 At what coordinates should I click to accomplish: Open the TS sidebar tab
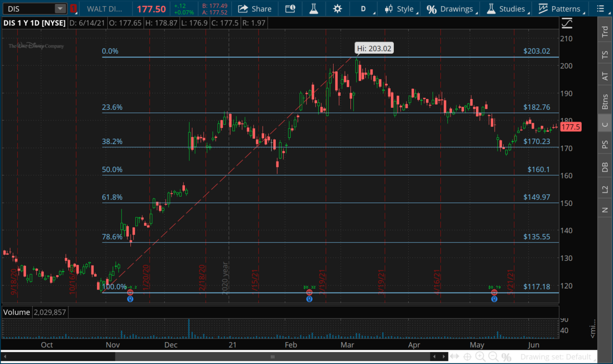point(605,54)
